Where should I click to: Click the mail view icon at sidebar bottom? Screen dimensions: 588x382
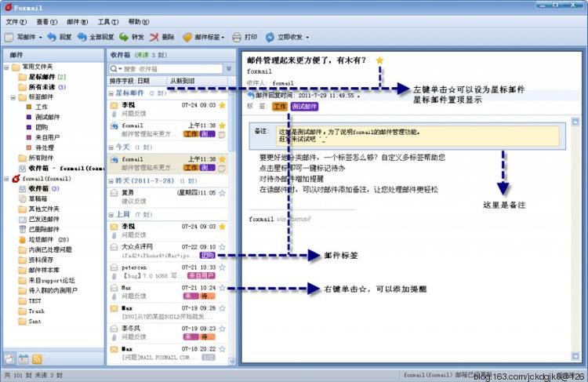point(9,359)
